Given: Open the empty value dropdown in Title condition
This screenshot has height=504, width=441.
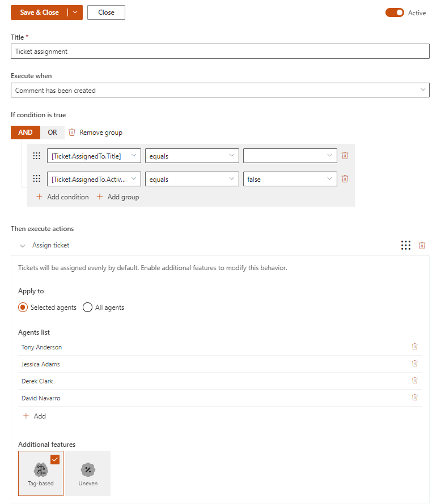Looking at the screenshot, I should 290,156.
